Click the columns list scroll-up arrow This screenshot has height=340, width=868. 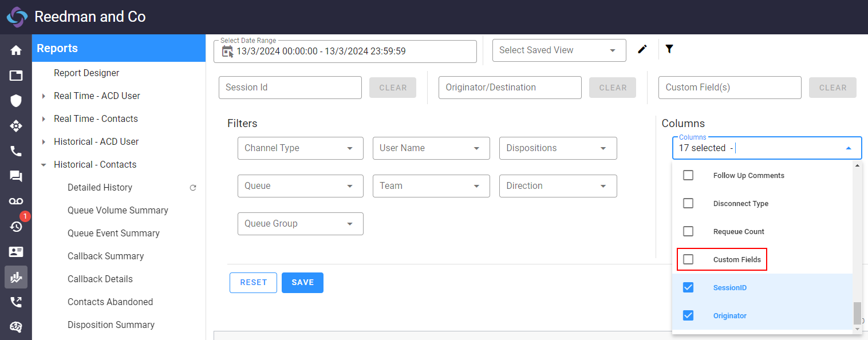click(x=857, y=165)
